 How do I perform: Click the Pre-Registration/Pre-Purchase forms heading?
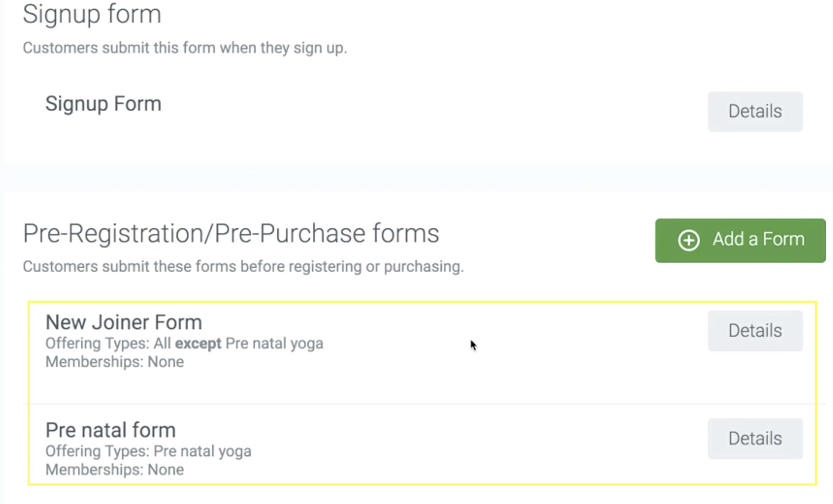pyautogui.click(x=231, y=233)
